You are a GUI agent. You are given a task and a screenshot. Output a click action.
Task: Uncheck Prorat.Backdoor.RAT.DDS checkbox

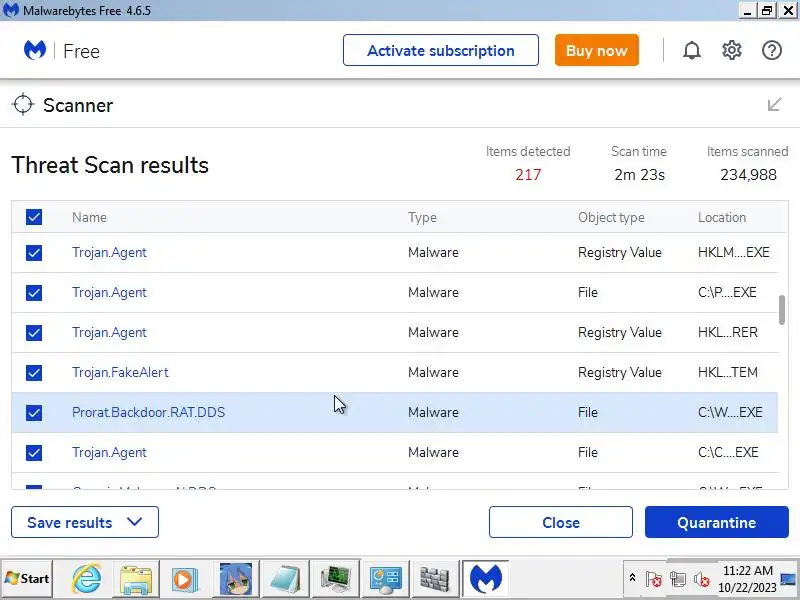[34, 412]
